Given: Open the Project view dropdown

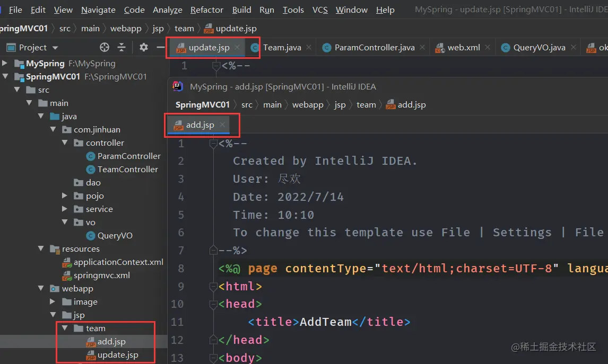Looking at the screenshot, I should [55, 48].
